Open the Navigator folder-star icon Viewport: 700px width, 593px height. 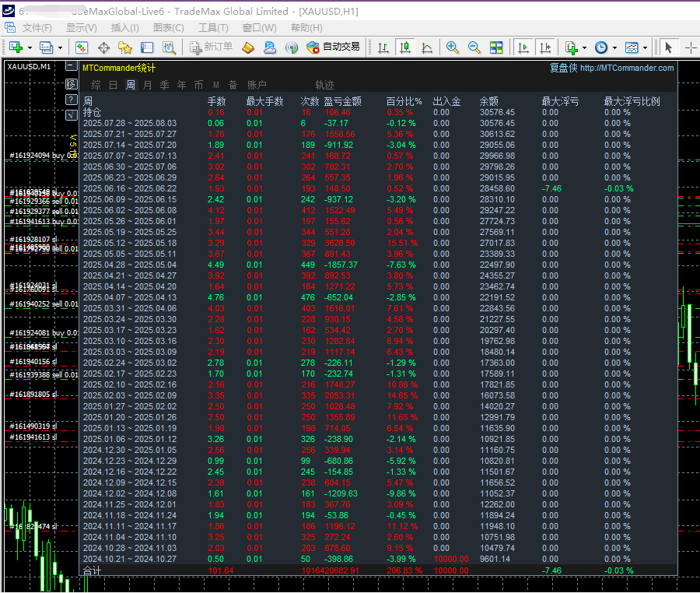125,47
